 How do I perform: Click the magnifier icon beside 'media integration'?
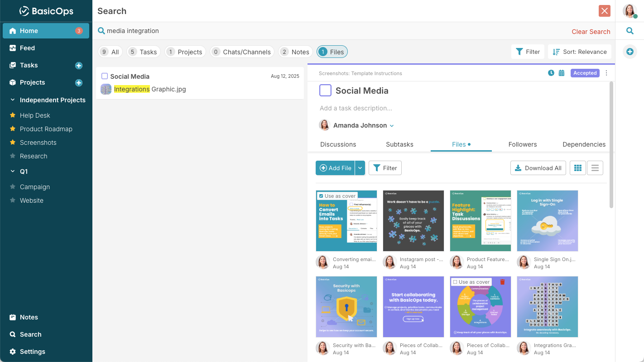coord(101,31)
